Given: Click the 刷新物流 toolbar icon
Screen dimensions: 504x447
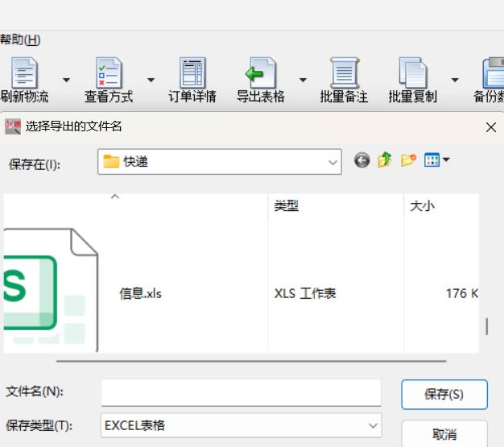Looking at the screenshot, I should click(x=24, y=73).
